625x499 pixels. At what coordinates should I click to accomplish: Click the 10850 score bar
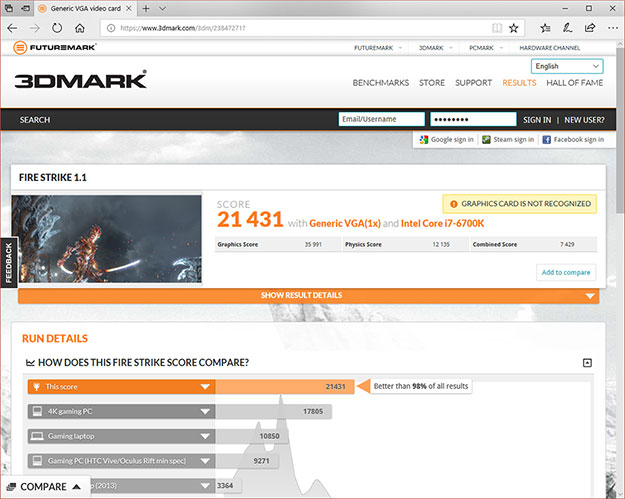click(x=252, y=436)
